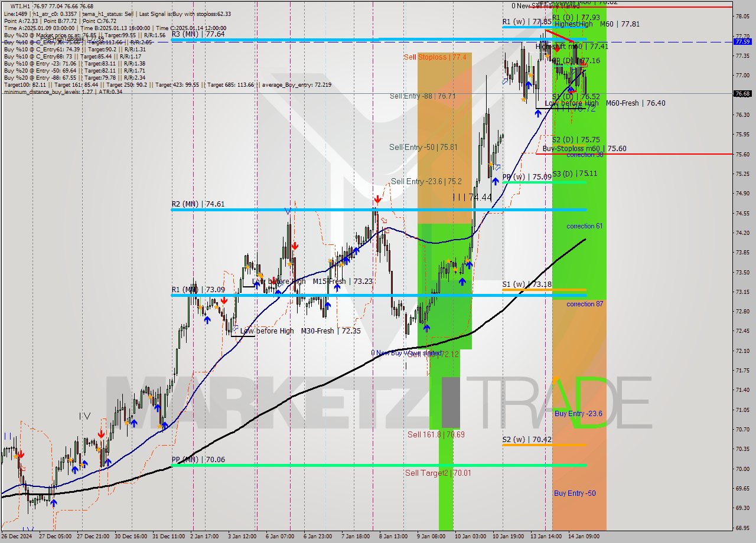The width and height of the screenshot is (756, 543).
Task: Select the S1 (w) | 73.18 label
Action: [527, 284]
